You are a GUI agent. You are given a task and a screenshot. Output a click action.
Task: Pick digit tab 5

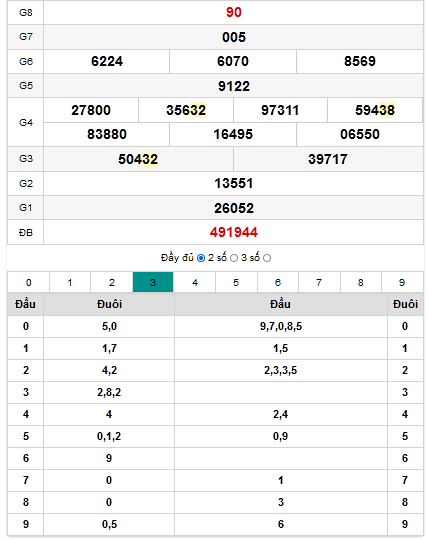pyautogui.click(x=236, y=282)
